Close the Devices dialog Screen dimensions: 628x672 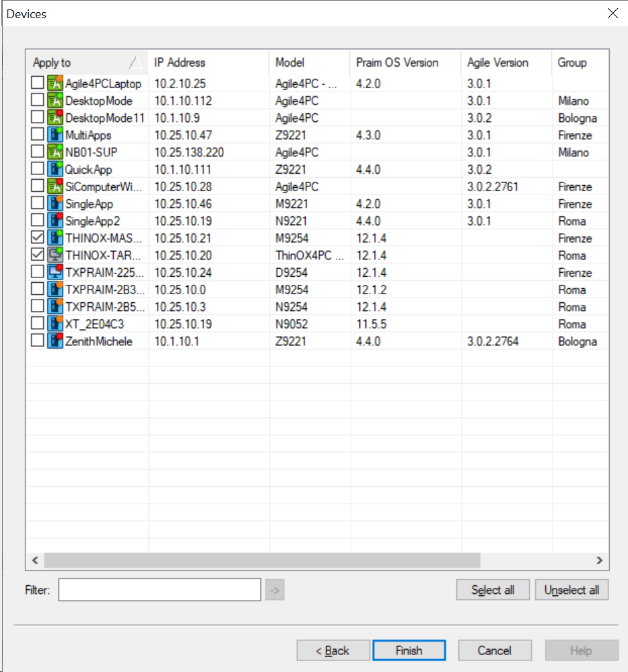pyautogui.click(x=613, y=13)
